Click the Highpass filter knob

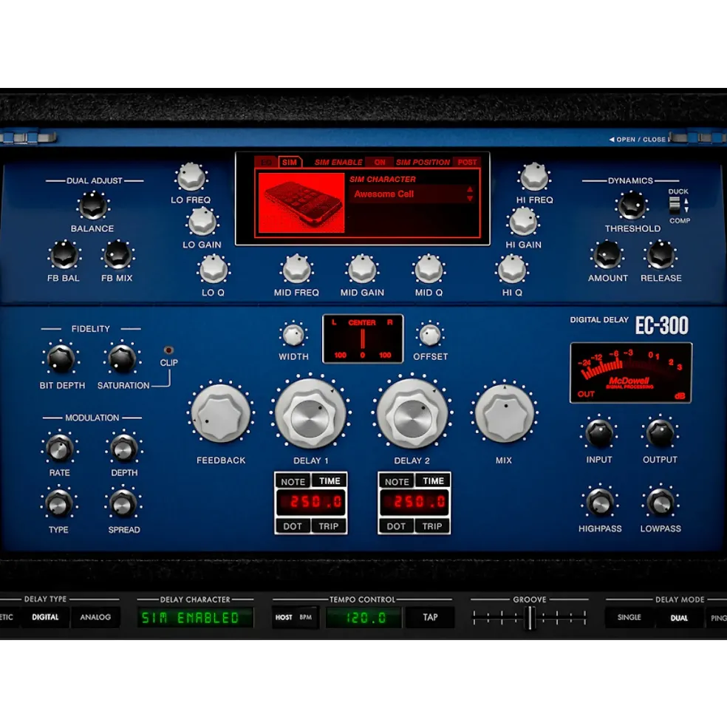[599, 503]
